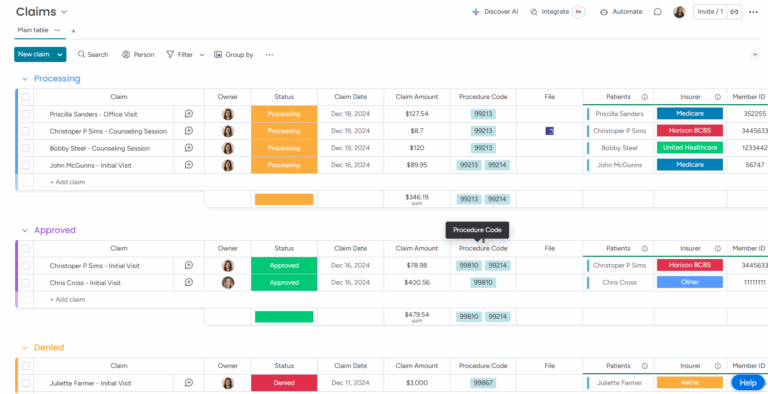
Task: Click the Medicare insurer label for Priscilla Sanders
Action: pyautogui.click(x=690, y=114)
